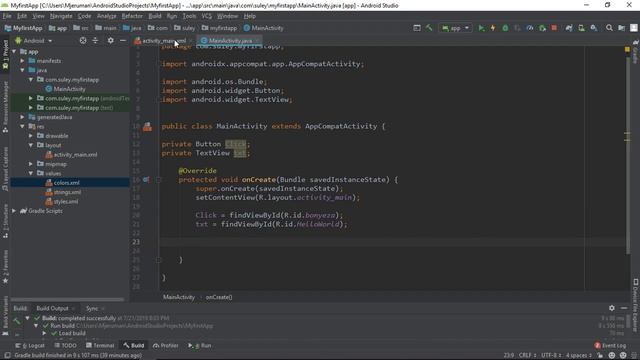Open the VCS menu

click(207, 16)
